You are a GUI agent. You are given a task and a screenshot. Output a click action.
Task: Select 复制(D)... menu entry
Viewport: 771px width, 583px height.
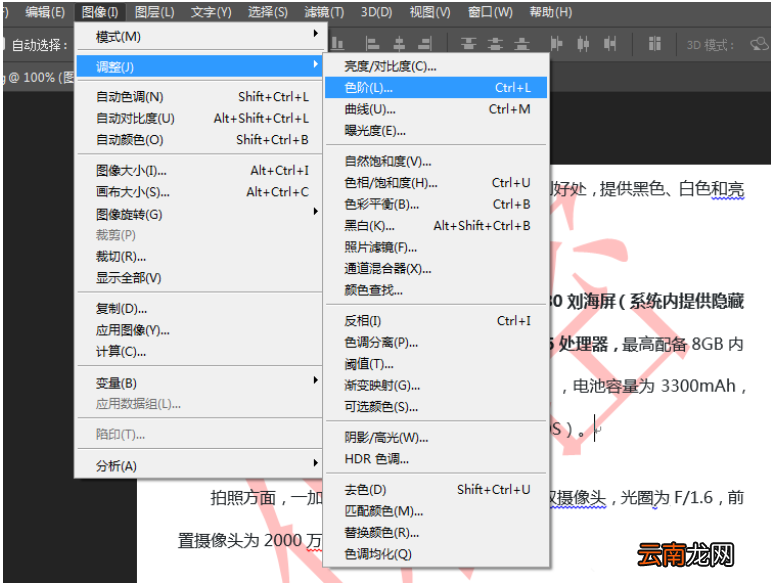coord(199,309)
